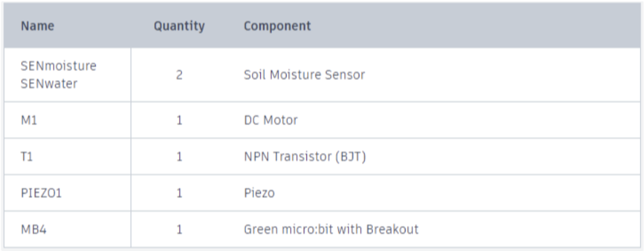Click the quantity value for MB4

pos(179,229)
